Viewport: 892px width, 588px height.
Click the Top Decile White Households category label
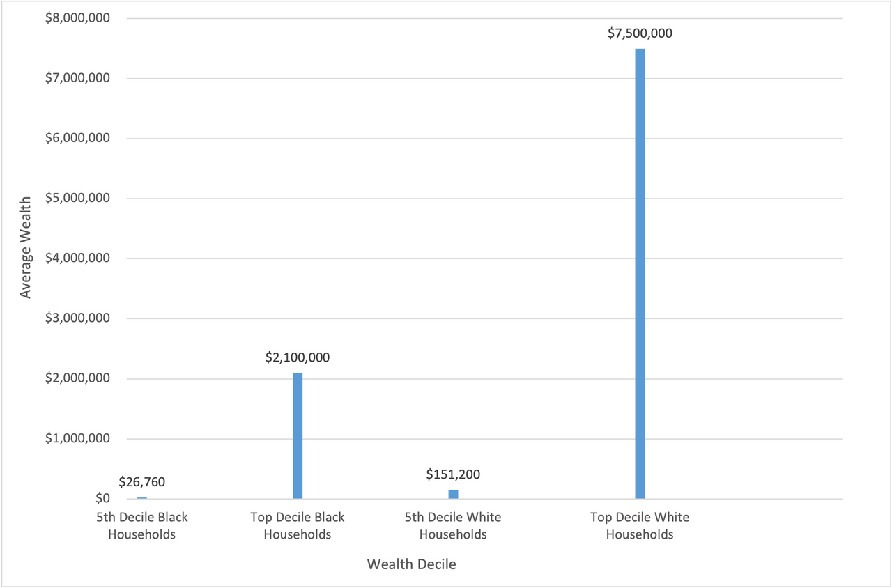[640, 526]
